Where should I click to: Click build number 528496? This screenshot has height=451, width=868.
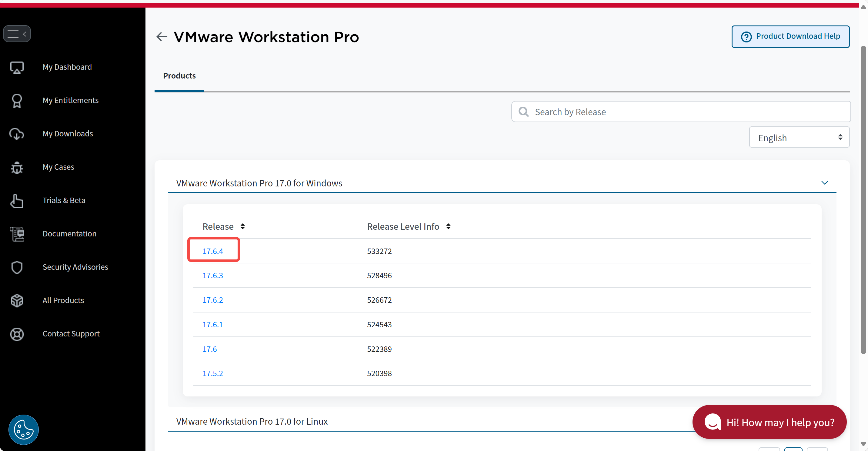pos(379,276)
